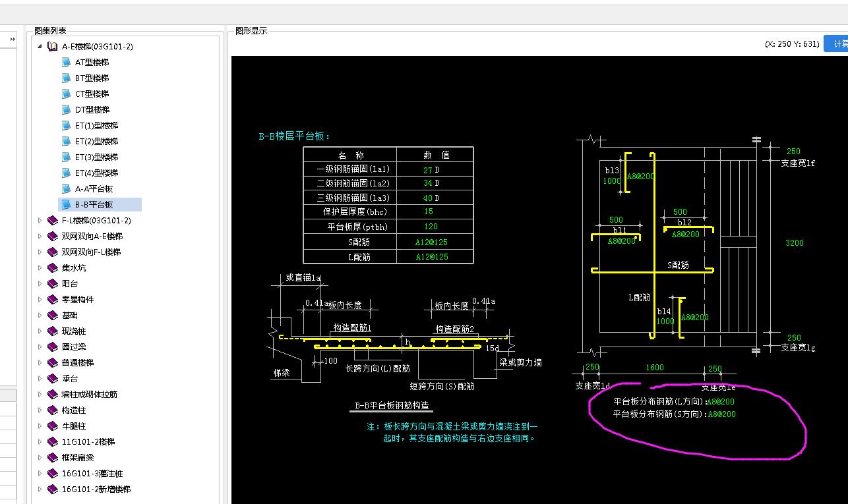Expand the 16G101-3灌注桩 node arrow
This screenshot has width=848, height=504.
[x=40, y=474]
